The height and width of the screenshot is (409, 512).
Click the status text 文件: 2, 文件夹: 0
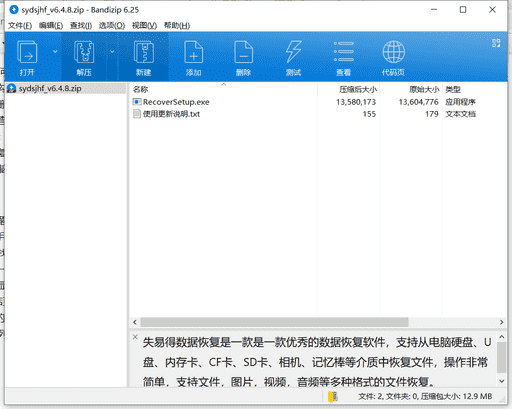(388, 396)
